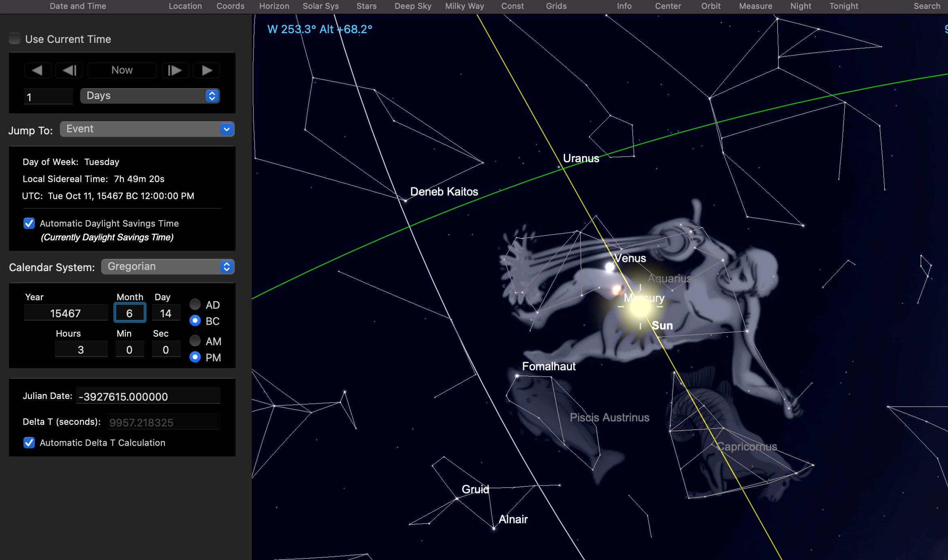Viewport: 948px width, 560px height.
Task: Open the Solar Sys tab
Action: [321, 6]
